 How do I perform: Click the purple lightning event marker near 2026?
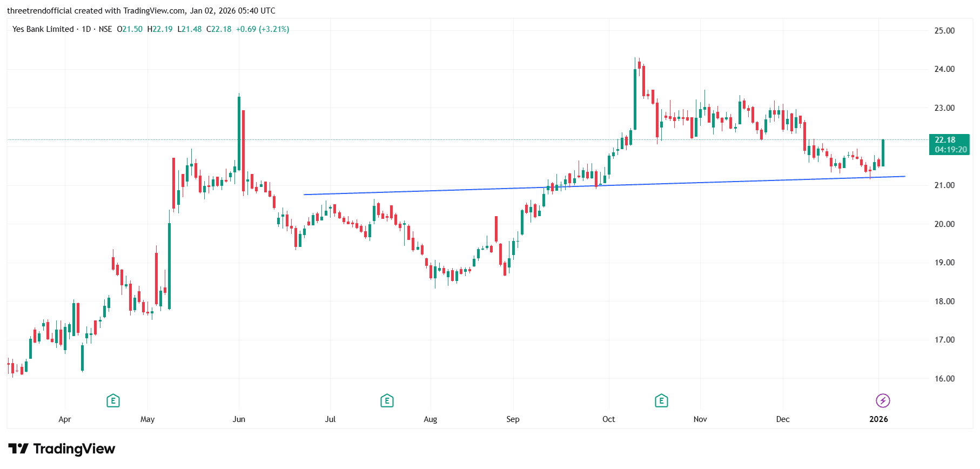pyautogui.click(x=883, y=400)
